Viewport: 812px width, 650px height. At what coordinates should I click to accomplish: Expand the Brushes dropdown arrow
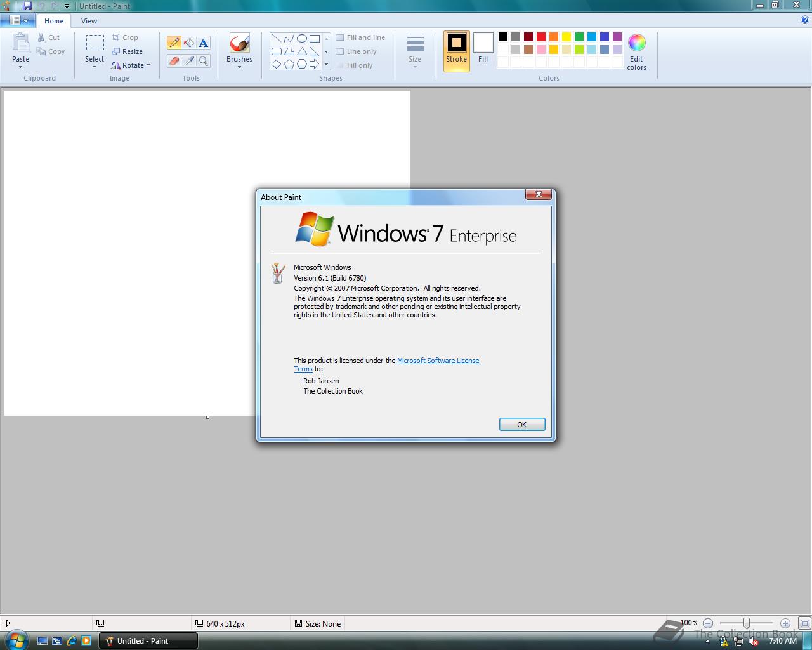click(x=239, y=67)
